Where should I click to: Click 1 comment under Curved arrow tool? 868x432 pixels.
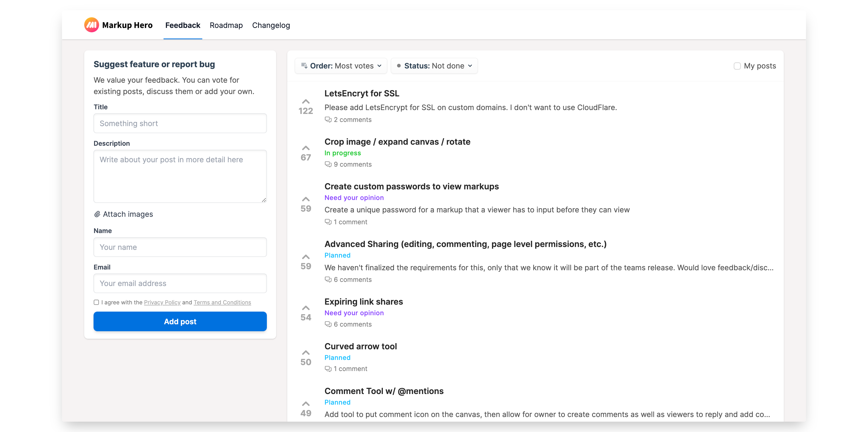351,369
